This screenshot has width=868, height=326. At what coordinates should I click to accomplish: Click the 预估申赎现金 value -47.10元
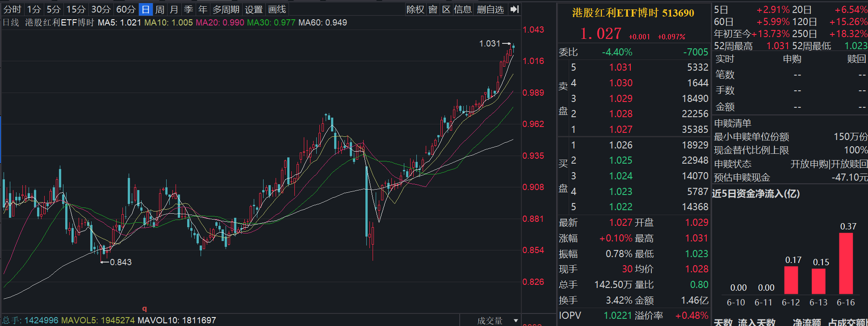click(x=849, y=178)
